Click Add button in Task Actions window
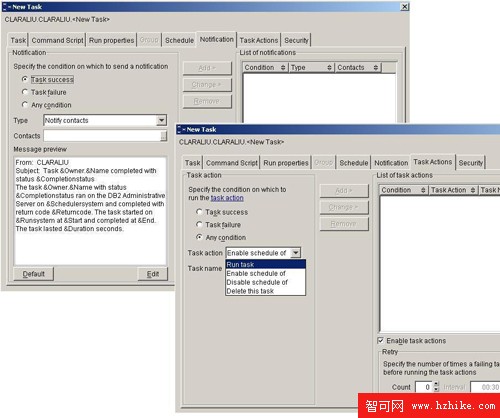The height and width of the screenshot is (418, 500). (344, 191)
